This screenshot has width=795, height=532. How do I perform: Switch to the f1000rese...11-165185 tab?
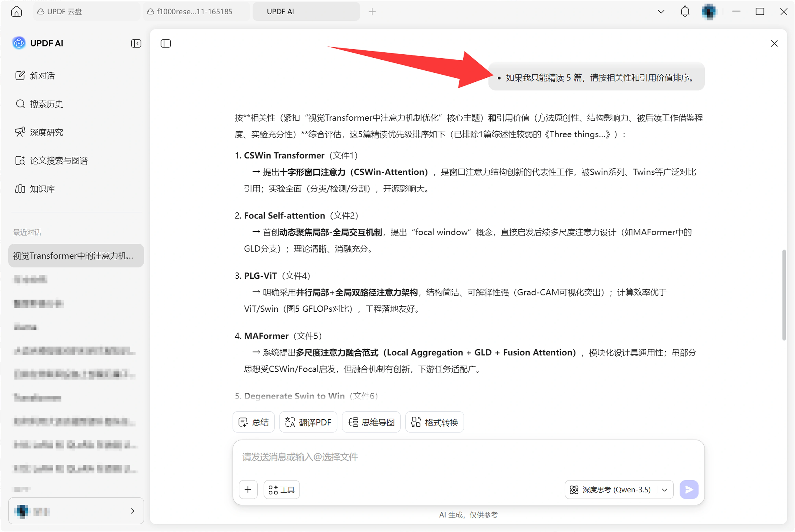point(196,12)
